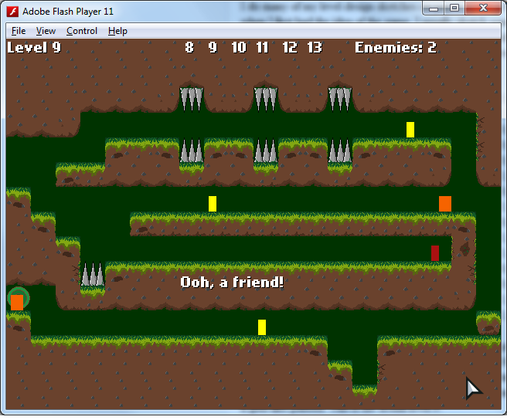Image resolution: width=507 pixels, height=420 pixels.
Task: Click the "Ooh, a friend!" message
Action: click(232, 283)
